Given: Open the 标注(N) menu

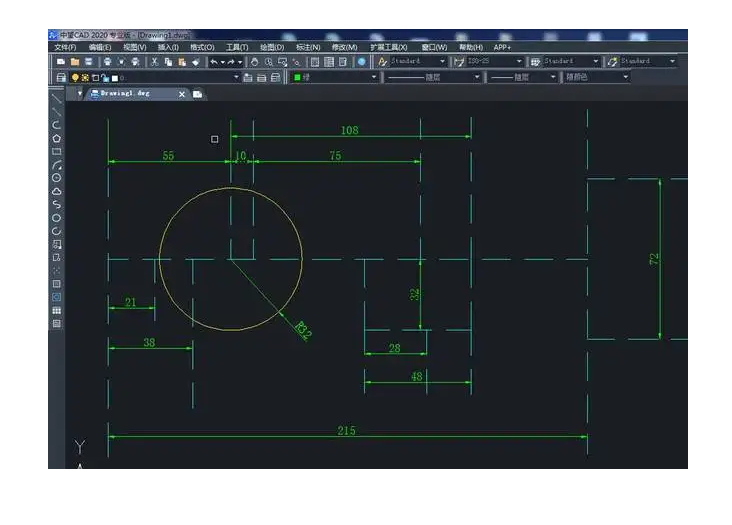Looking at the screenshot, I should [308, 47].
